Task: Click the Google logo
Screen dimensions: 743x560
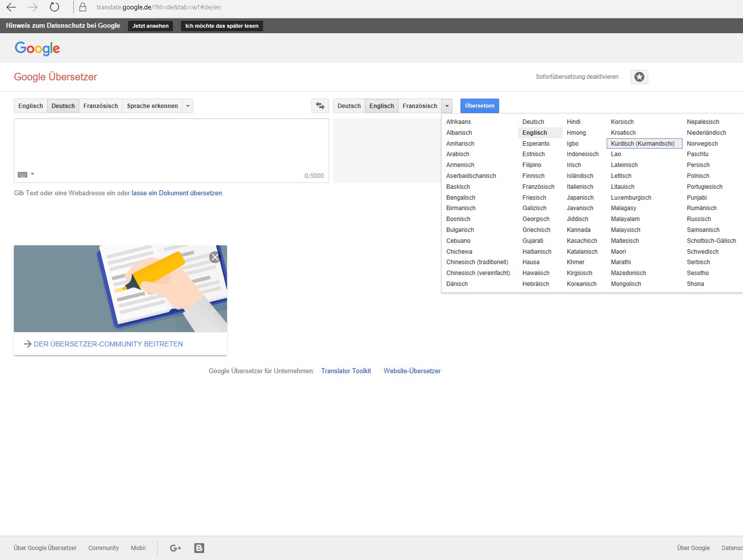Action: pyautogui.click(x=37, y=48)
